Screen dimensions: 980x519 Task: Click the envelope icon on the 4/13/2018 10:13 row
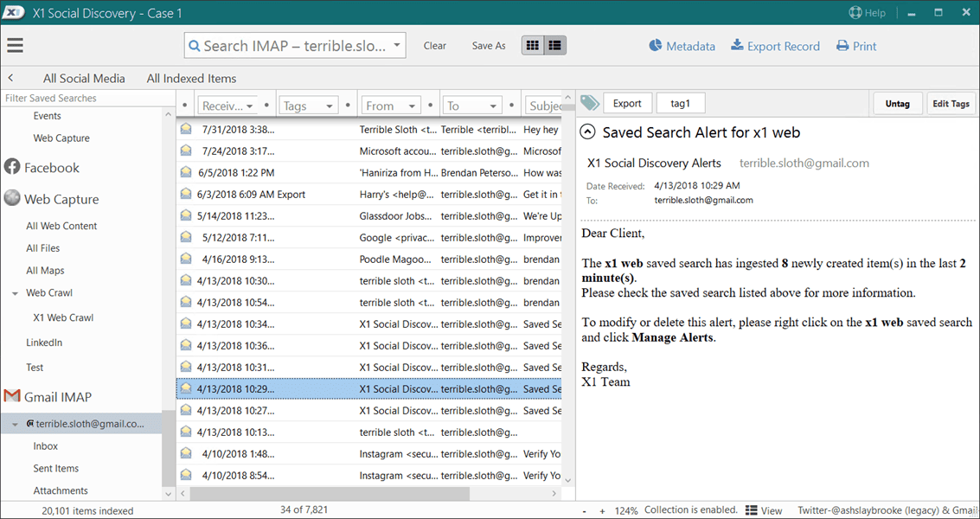pyautogui.click(x=186, y=432)
